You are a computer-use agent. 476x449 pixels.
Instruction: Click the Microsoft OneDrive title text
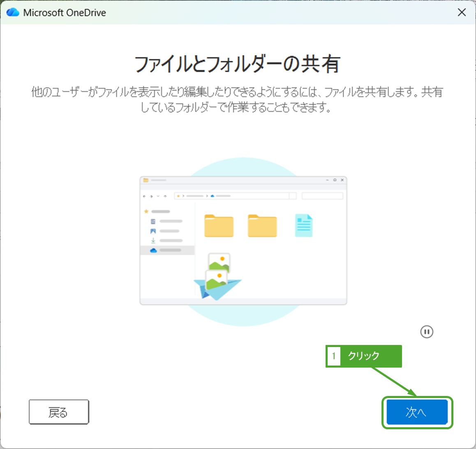65,13
